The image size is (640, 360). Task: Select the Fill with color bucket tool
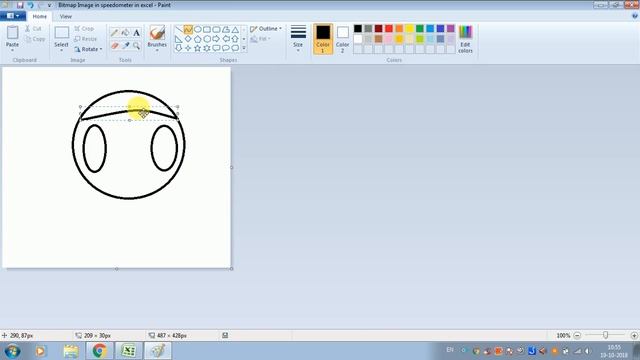click(x=126, y=33)
